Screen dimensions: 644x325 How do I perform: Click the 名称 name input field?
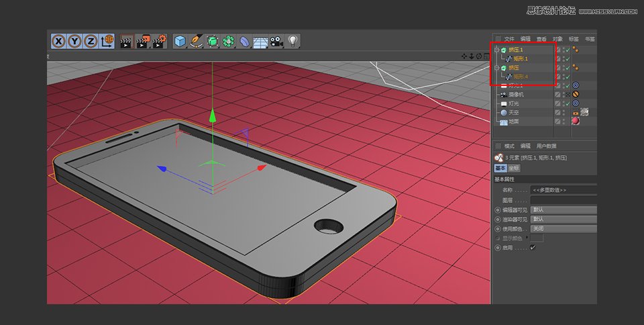point(563,190)
